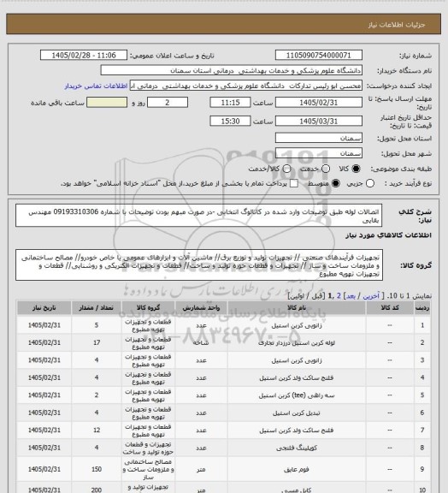Select row 10 item کابل مسی
Screen dimensions: 448x493
click(297, 490)
